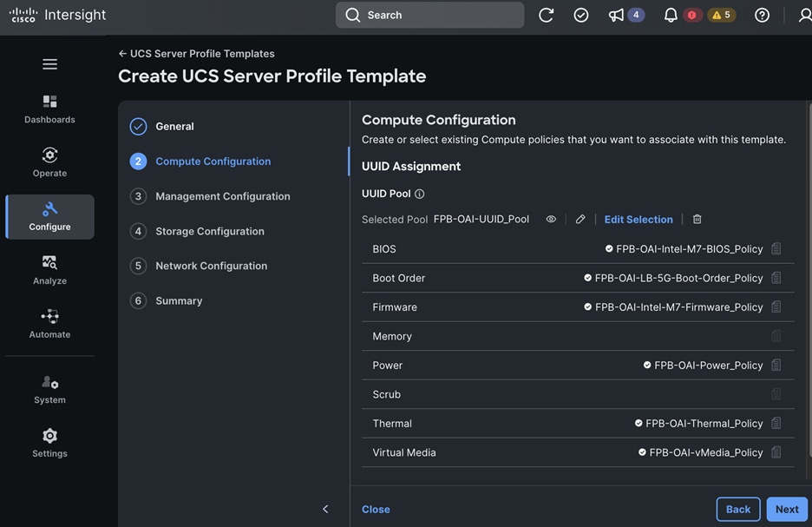812x527 pixels.
Task: Click FPB-OAI-Intel-M7-BIOS_Policy text
Action: click(690, 249)
